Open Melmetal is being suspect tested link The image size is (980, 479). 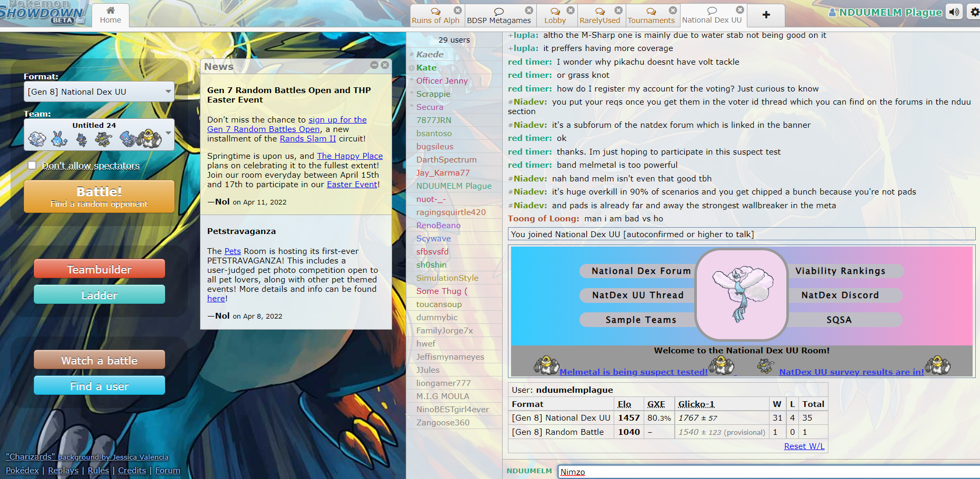pos(634,372)
